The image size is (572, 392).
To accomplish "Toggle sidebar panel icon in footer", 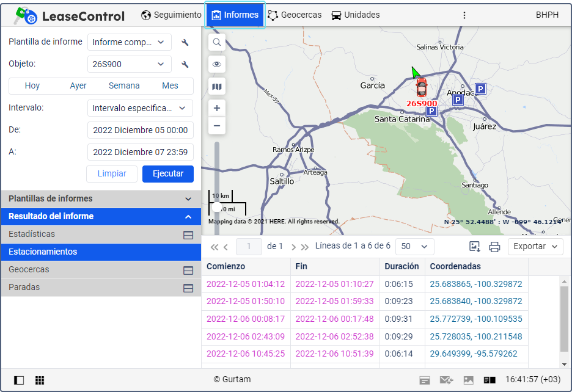I will 19,380.
